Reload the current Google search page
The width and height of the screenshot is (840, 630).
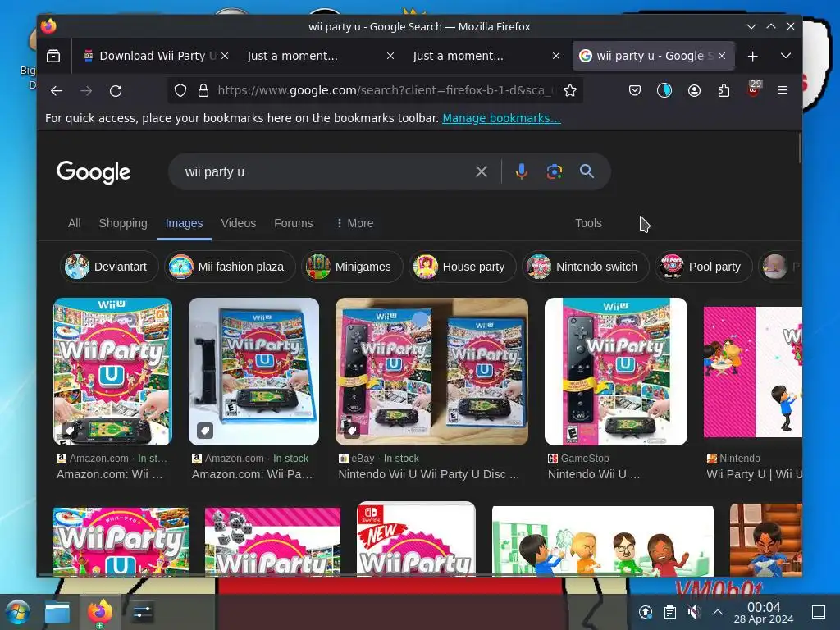[116, 90]
